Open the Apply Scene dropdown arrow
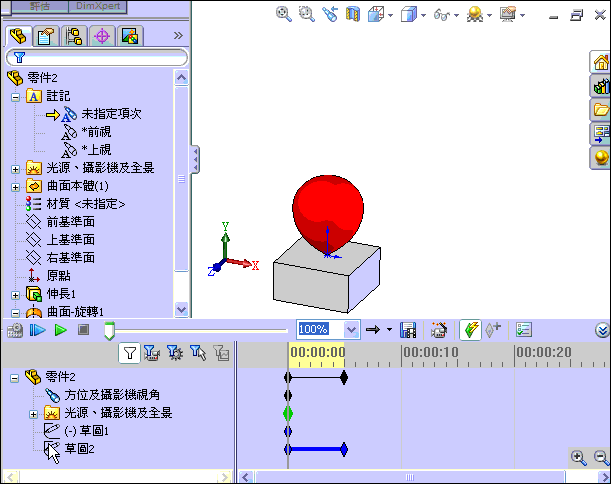 (x=489, y=16)
